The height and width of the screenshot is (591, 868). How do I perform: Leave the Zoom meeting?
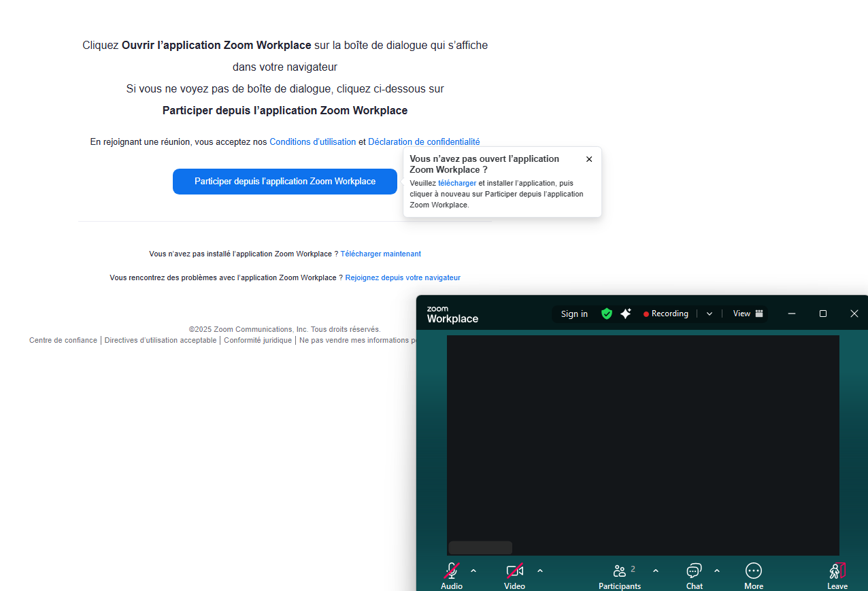tap(837, 575)
